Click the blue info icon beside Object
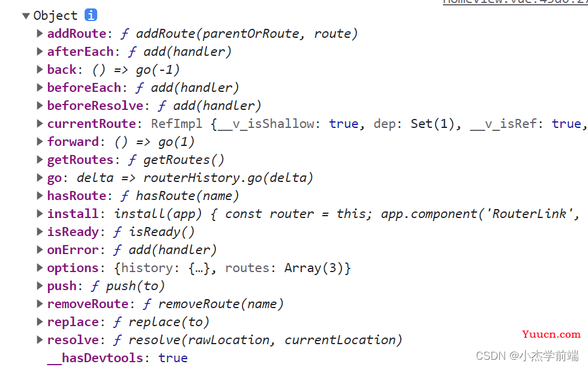The height and width of the screenshot is (367, 588). click(x=91, y=15)
